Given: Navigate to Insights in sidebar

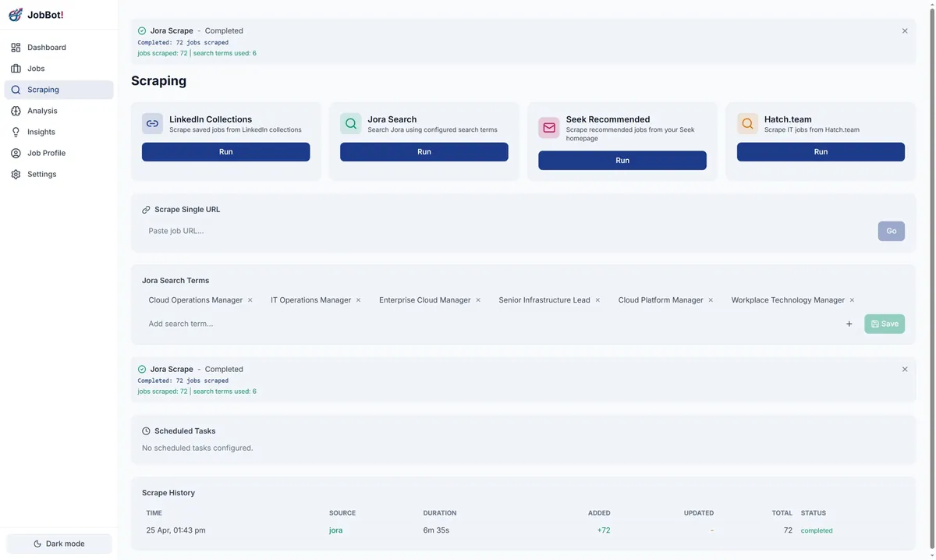Looking at the screenshot, I should tap(58, 132).
